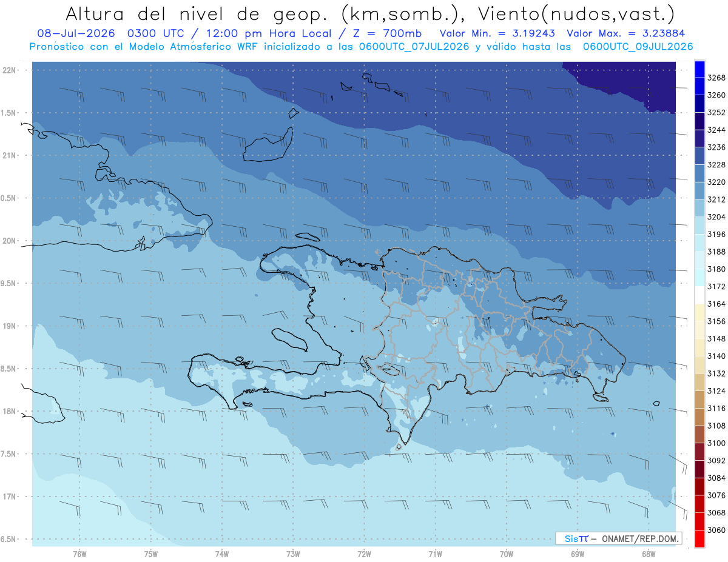Click the '70W' longitude label
Image resolution: width=728 pixels, height=562 pixels.
[507, 554]
